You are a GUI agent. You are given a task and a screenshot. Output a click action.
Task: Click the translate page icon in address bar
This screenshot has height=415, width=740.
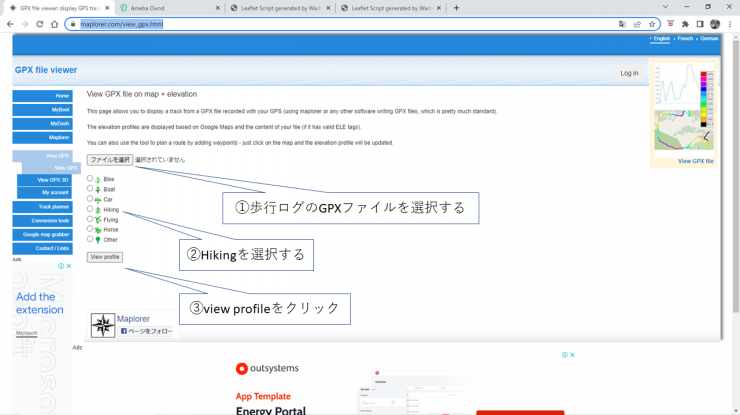pyautogui.click(x=622, y=23)
